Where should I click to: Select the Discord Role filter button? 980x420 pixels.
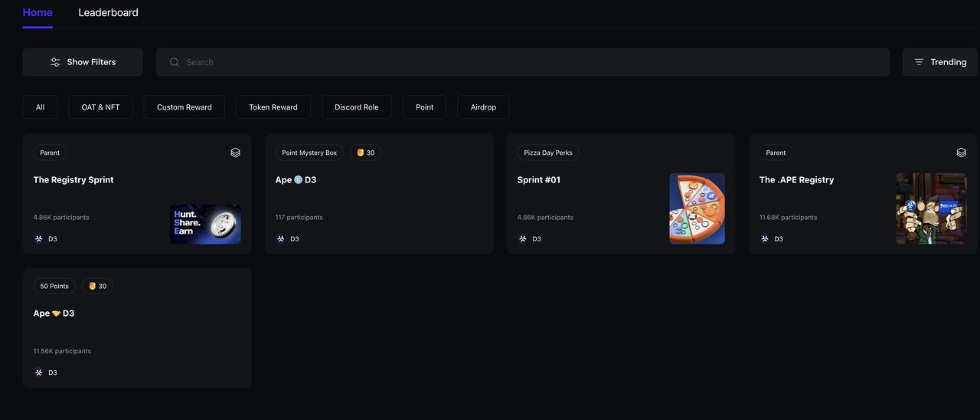tap(356, 107)
